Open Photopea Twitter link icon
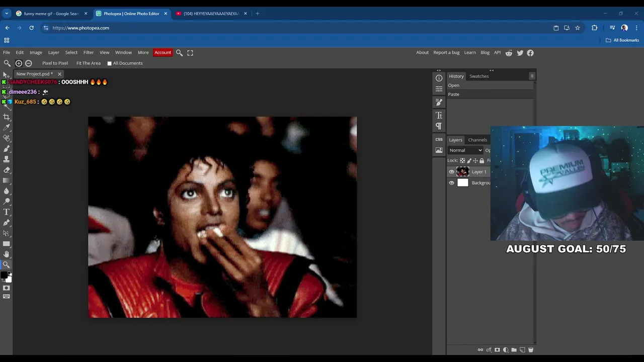 (x=520, y=53)
